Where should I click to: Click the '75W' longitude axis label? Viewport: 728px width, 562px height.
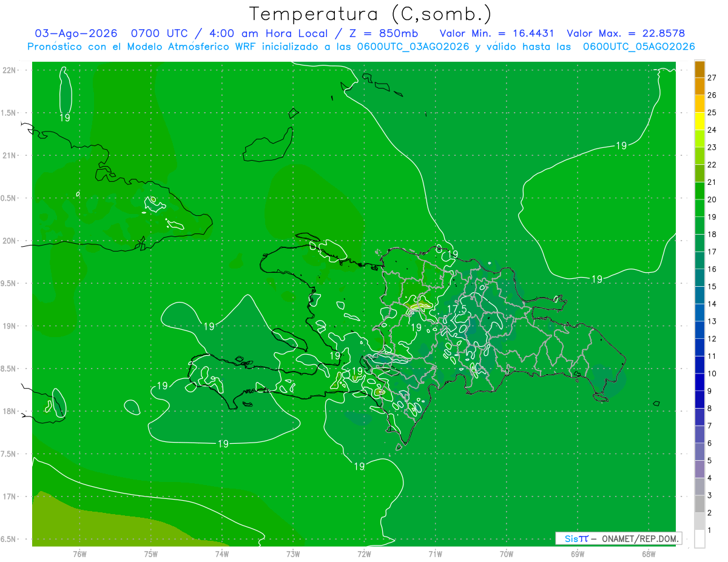point(151,554)
